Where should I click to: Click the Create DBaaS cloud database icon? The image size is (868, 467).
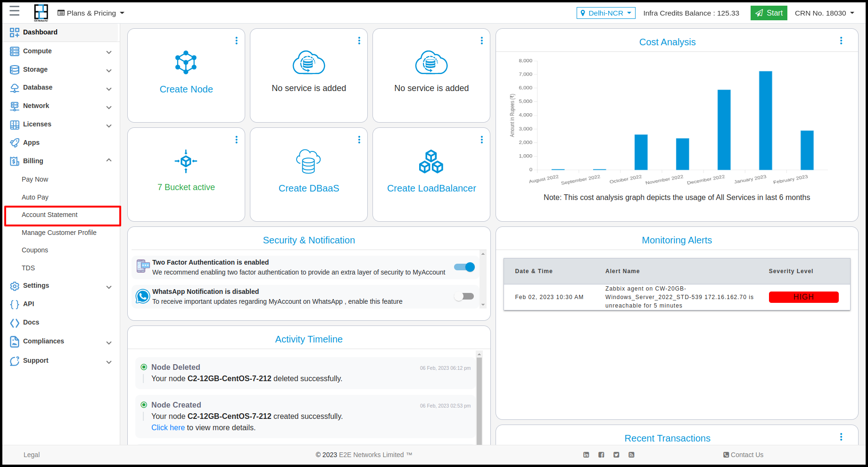[308, 162]
